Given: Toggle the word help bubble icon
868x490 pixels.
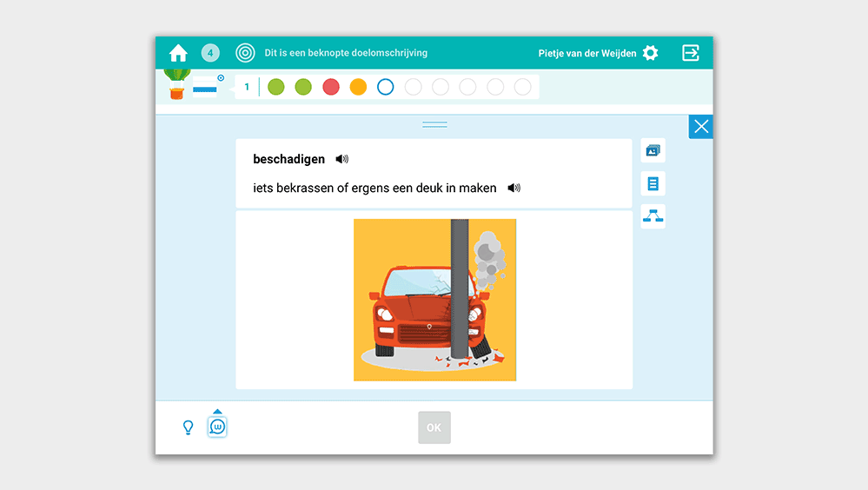Looking at the screenshot, I should click(217, 427).
